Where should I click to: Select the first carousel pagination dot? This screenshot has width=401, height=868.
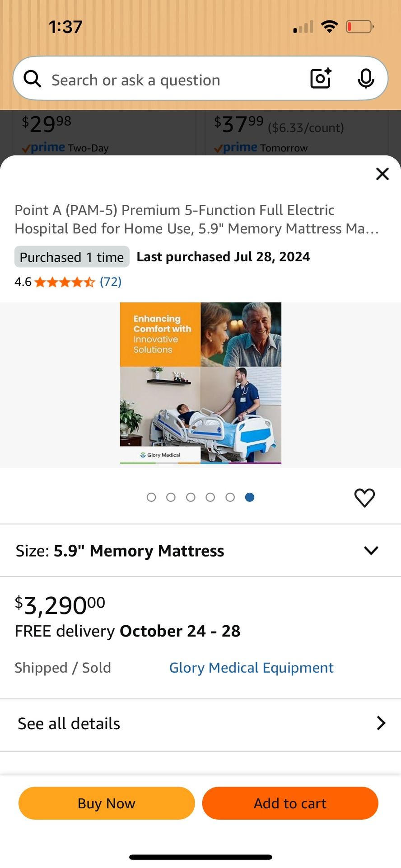point(151,497)
